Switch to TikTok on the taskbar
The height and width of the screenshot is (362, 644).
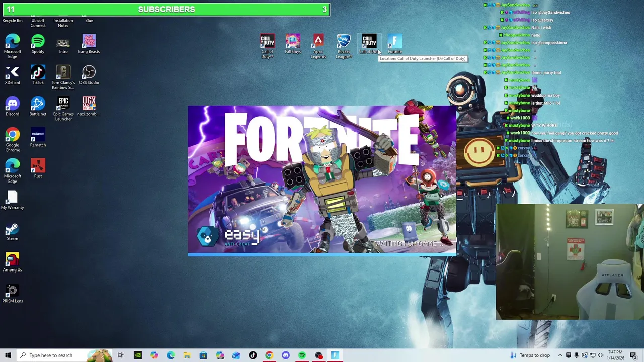click(x=253, y=355)
